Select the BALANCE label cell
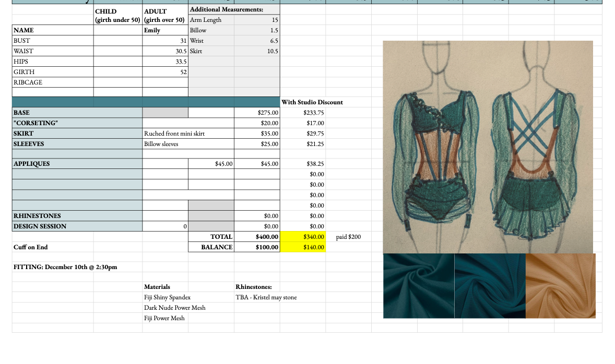Screen dimensions: 615x364 pyautogui.click(x=211, y=247)
